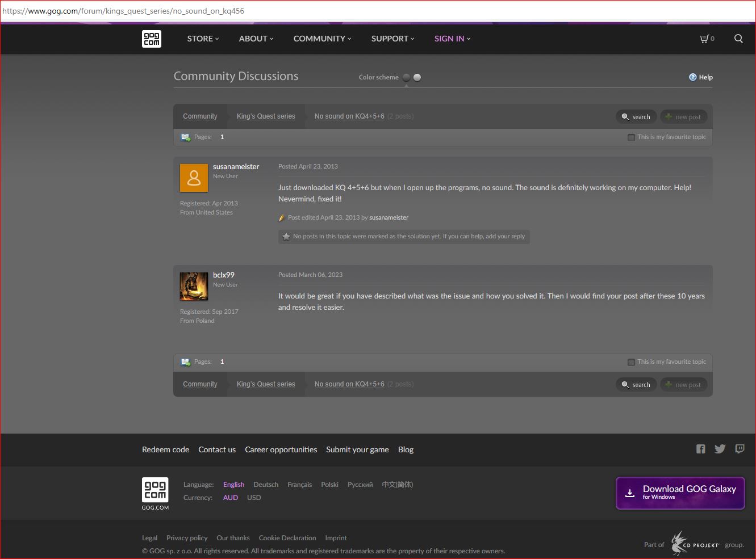Open bclx99's username link
This screenshot has width=756, height=559.
pos(224,275)
